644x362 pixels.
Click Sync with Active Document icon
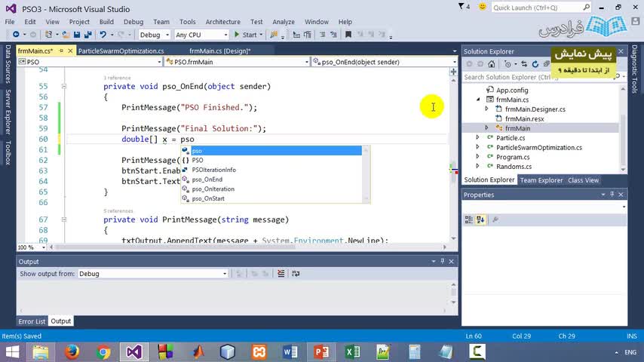(x=524, y=64)
